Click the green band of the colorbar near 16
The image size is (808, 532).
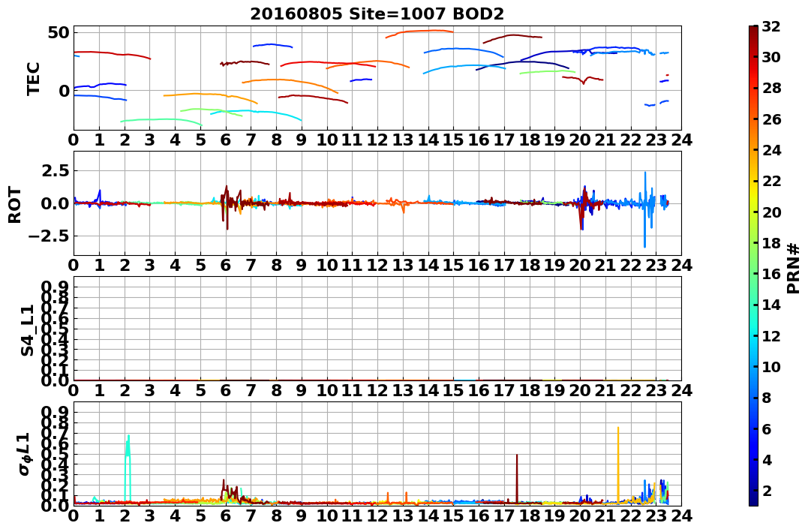click(753, 274)
